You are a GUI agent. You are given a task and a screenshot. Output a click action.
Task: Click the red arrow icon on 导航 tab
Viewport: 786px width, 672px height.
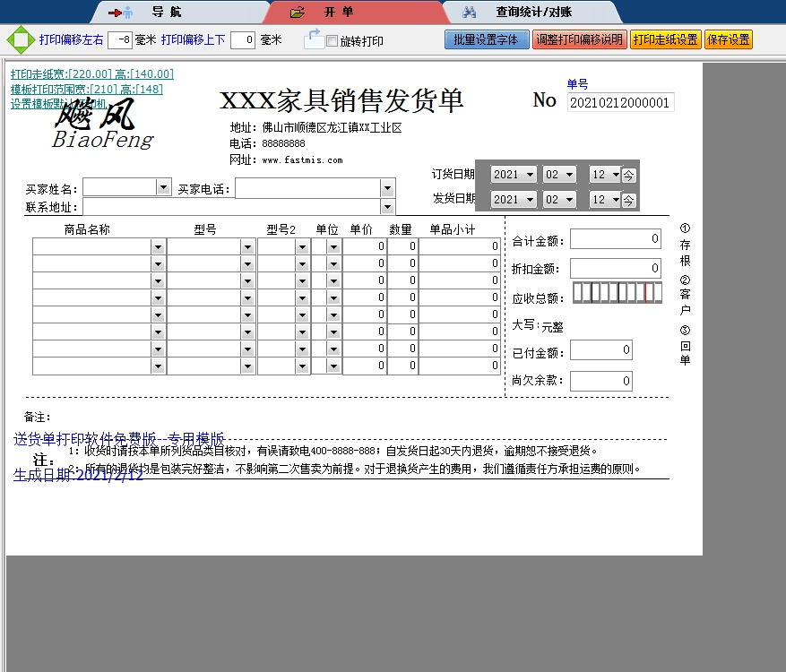tap(120, 13)
